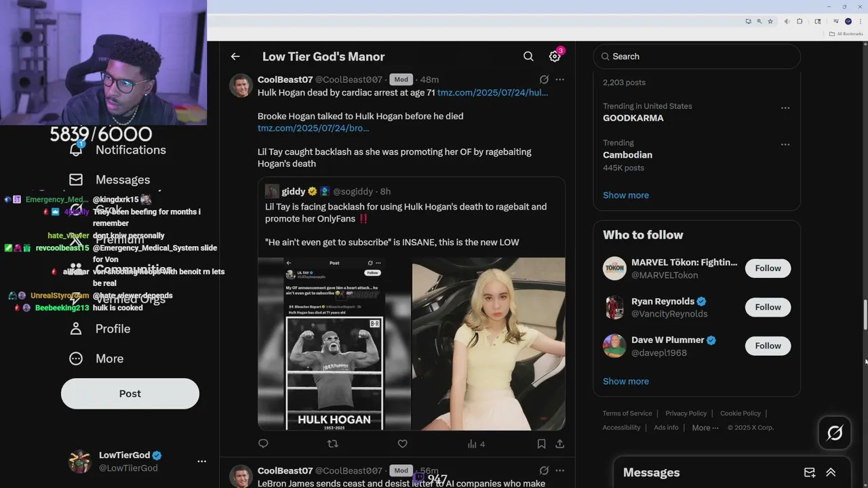
Task: Follow Ryan Reynolds
Action: click(x=768, y=307)
